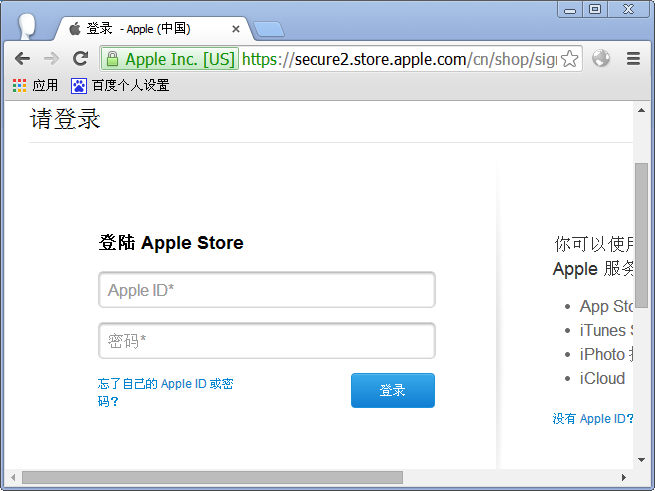Click the user profile avatar icon
The width and height of the screenshot is (655, 491).
(27, 26)
